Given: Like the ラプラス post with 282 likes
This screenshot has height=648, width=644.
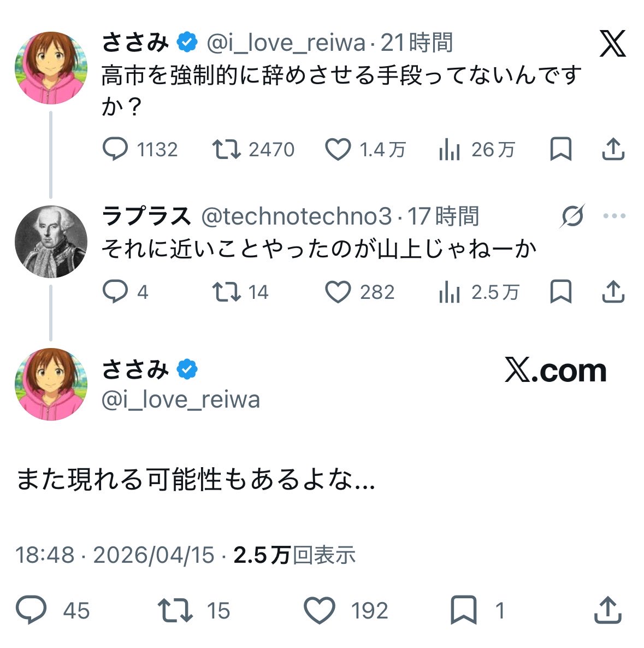Looking at the screenshot, I should tap(338, 292).
